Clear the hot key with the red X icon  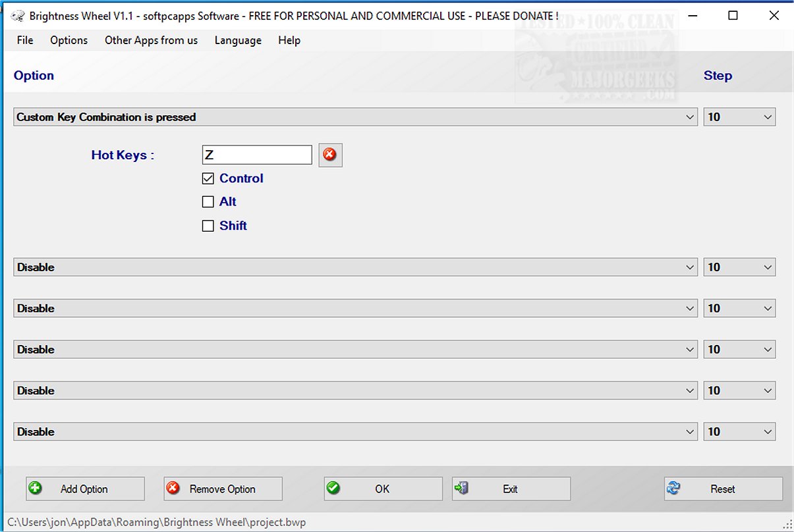(x=330, y=155)
